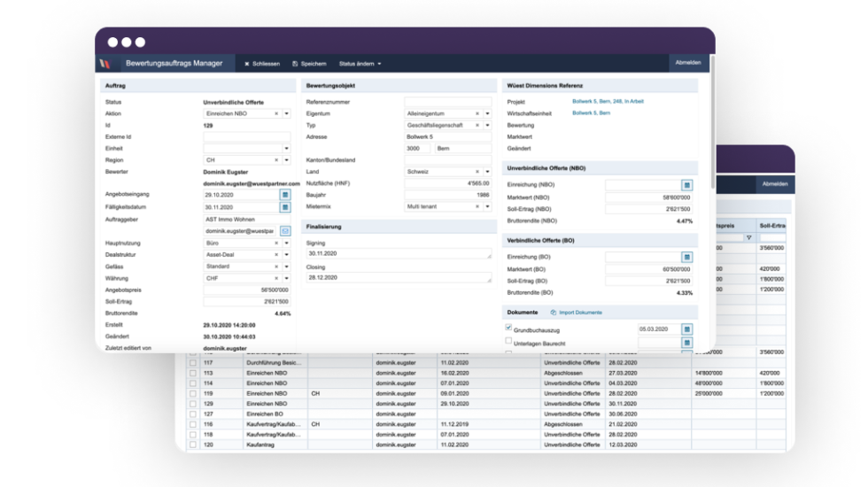This screenshot has height=487, width=868.
Task: Expand the Mietermix dropdown
Action: click(x=487, y=206)
